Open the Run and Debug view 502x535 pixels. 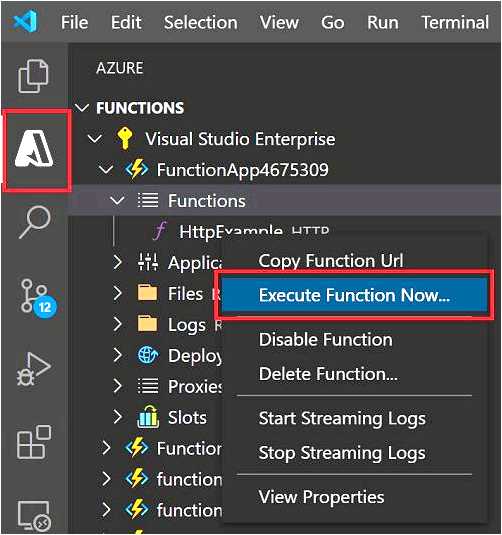tap(34, 369)
